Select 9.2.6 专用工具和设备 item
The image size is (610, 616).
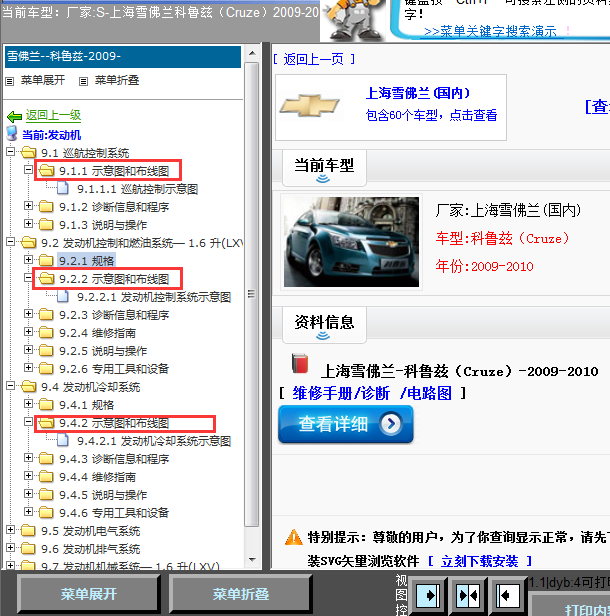114,369
